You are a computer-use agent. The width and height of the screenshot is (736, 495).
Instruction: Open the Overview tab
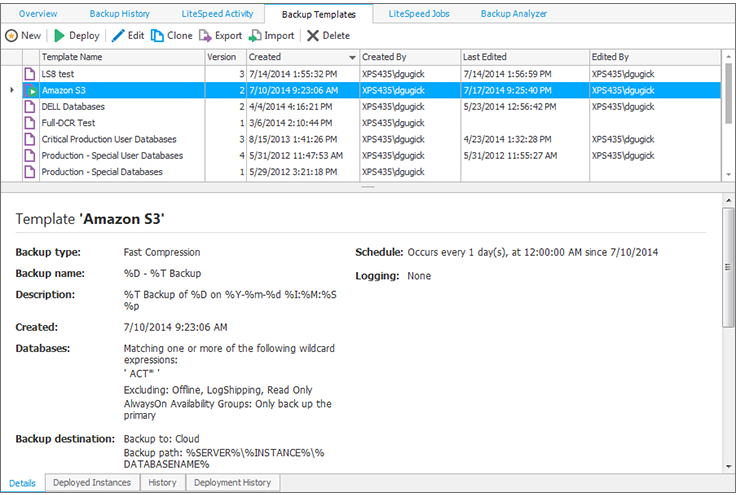38,14
